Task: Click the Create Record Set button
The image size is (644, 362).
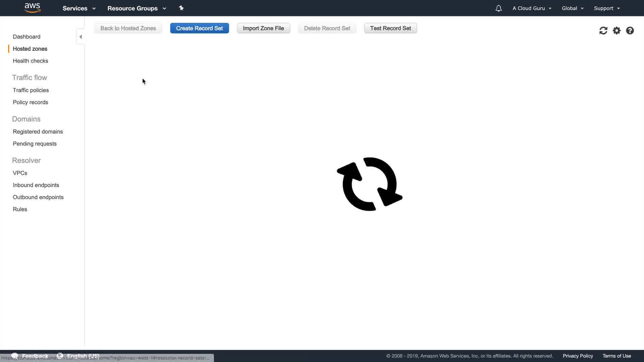Action: [x=199, y=28]
